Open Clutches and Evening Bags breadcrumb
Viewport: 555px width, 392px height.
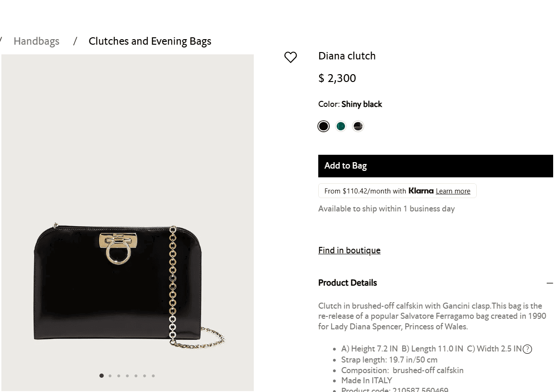(150, 41)
